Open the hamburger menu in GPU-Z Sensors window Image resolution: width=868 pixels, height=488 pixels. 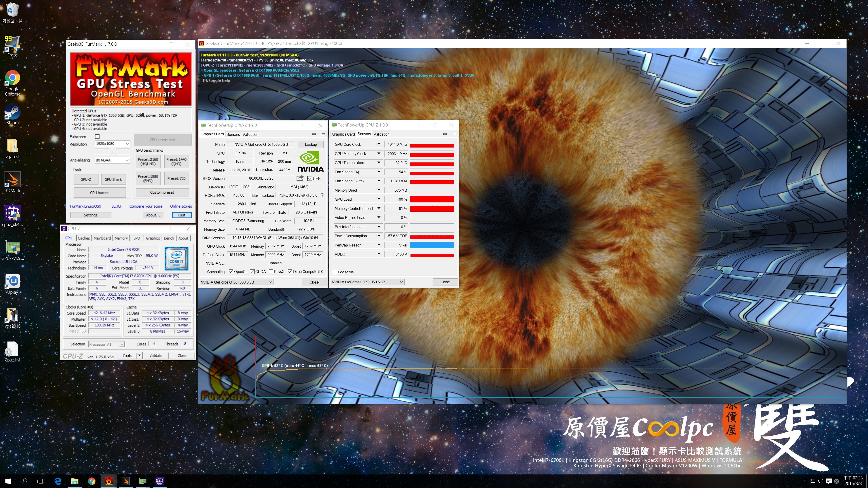click(x=454, y=134)
